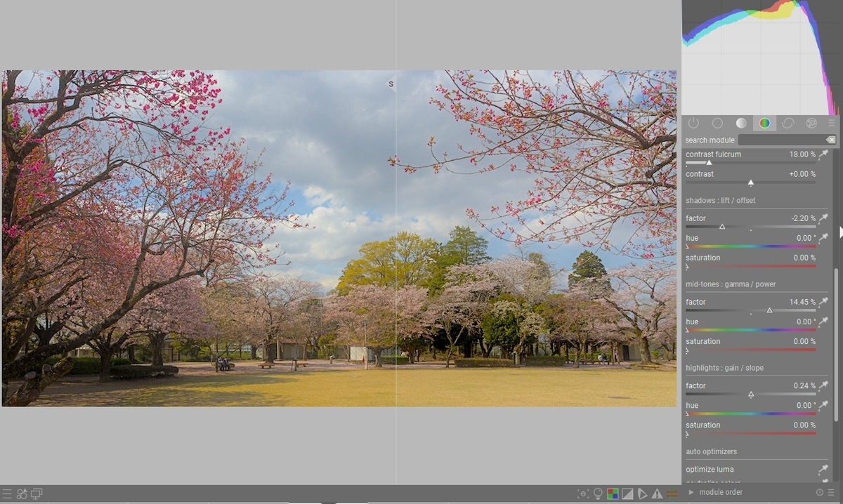Click the 14.45 % mid-tones factor value
843x504 pixels.
pyautogui.click(x=802, y=302)
